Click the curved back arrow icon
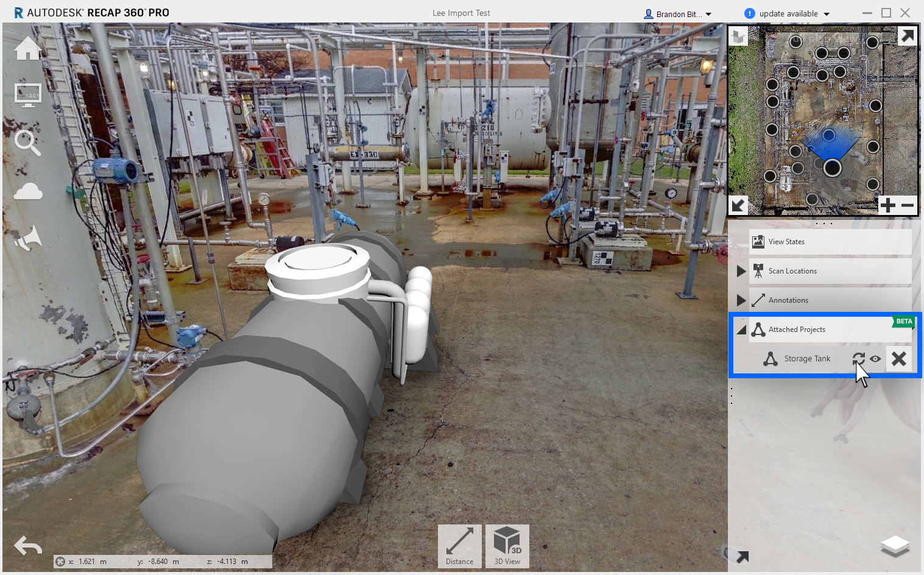The height and width of the screenshot is (575, 924). coord(28,545)
